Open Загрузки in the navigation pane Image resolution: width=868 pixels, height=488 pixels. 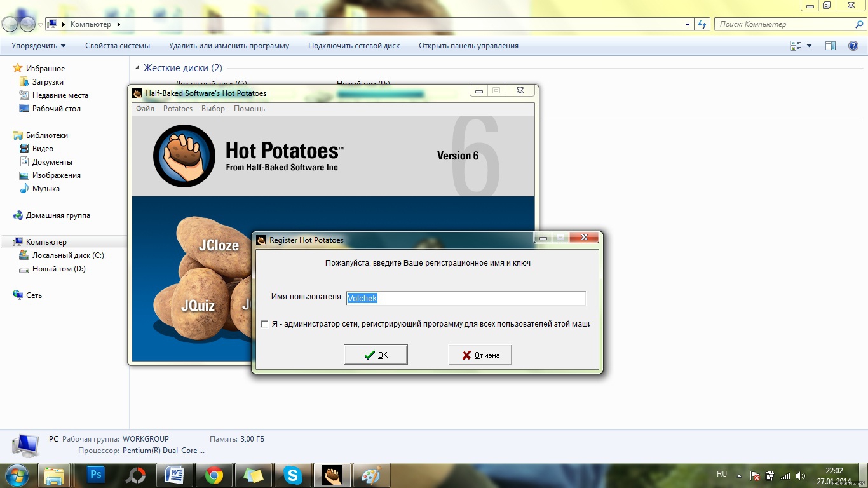pos(48,82)
